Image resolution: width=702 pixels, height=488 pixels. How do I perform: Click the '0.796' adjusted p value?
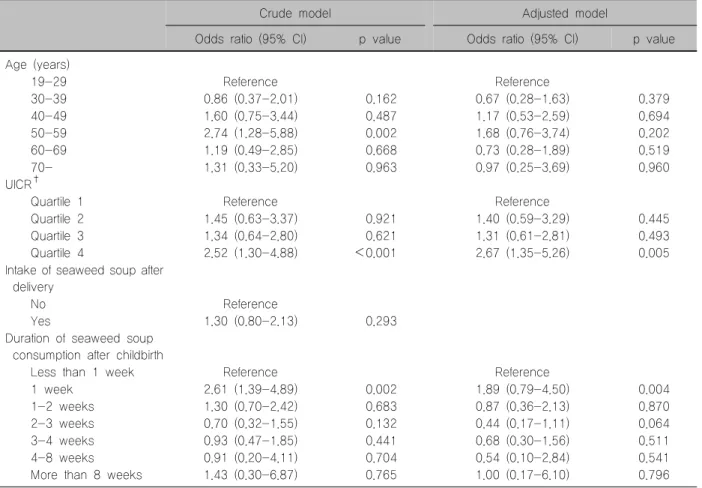coord(654,475)
